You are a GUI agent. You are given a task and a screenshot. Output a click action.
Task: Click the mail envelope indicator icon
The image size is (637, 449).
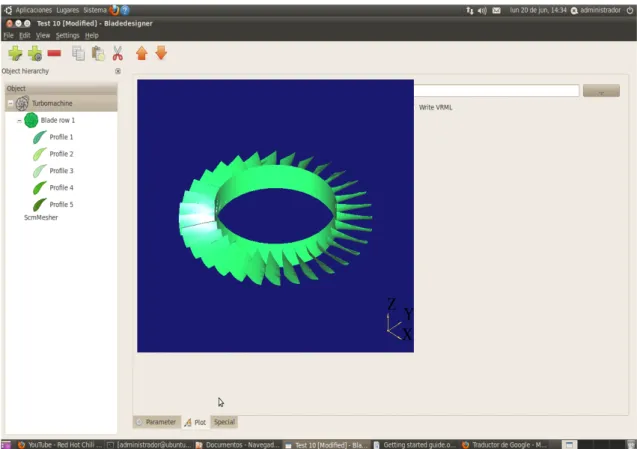(496, 11)
